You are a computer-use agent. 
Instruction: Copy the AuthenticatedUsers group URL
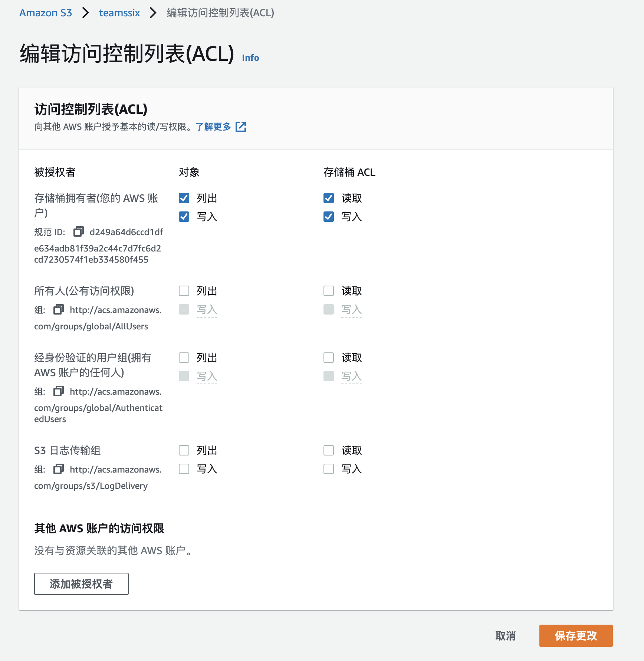tap(58, 391)
